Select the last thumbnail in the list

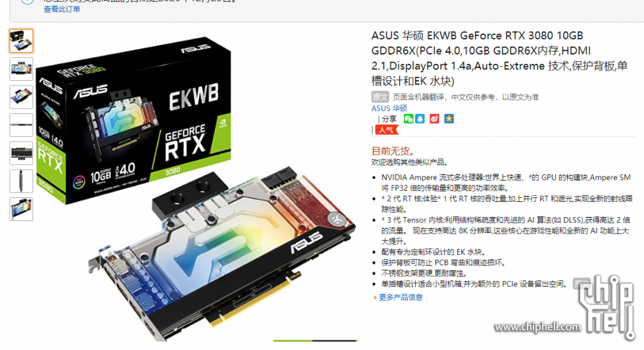click(21, 209)
